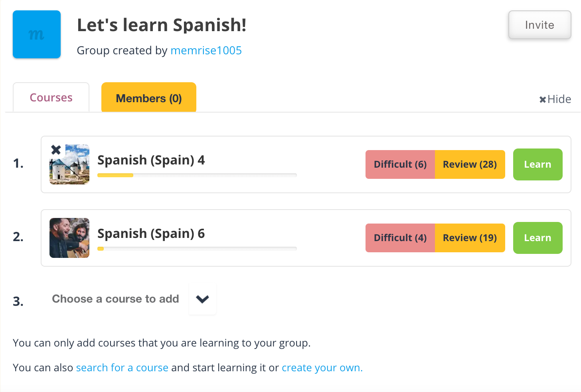581x392 pixels.
Task: Open the memrise1005 profile link
Action: click(x=206, y=51)
